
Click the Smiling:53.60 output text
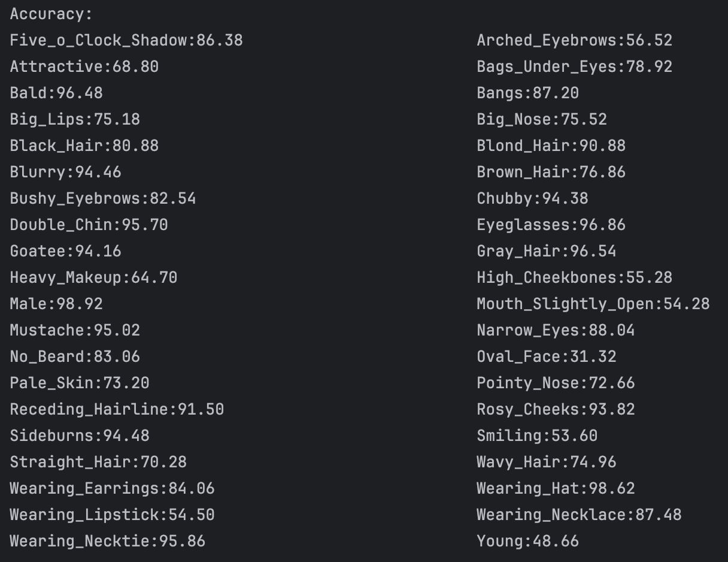(x=537, y=436)
